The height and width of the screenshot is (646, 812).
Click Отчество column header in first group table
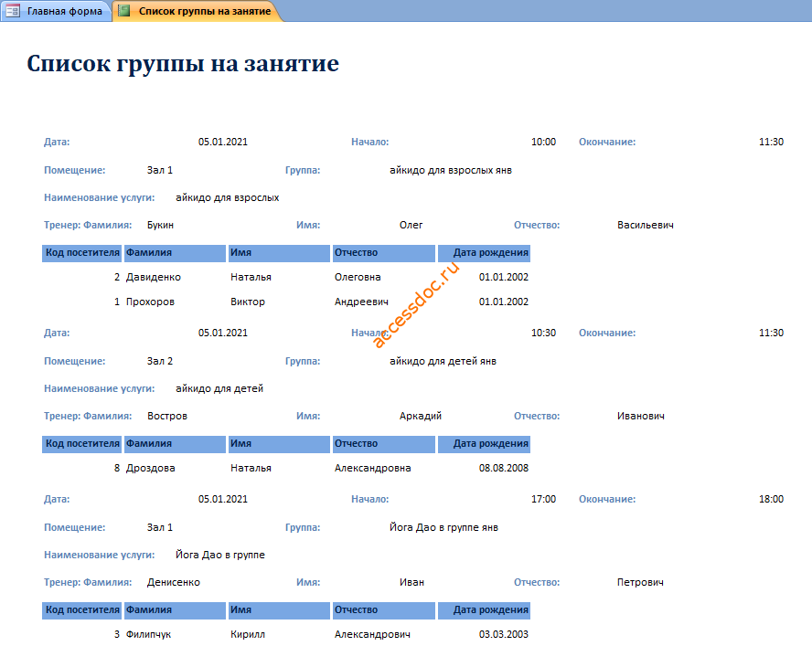[384, 253]
